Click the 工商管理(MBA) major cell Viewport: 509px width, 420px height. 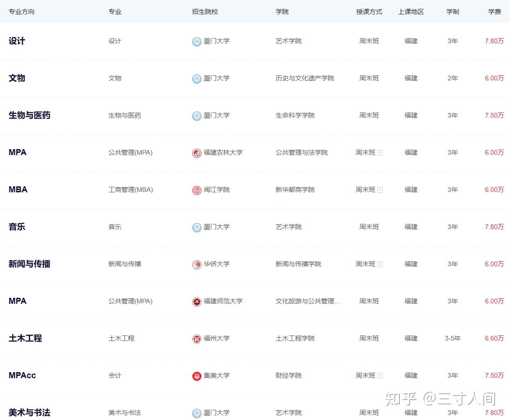point(131,190)
